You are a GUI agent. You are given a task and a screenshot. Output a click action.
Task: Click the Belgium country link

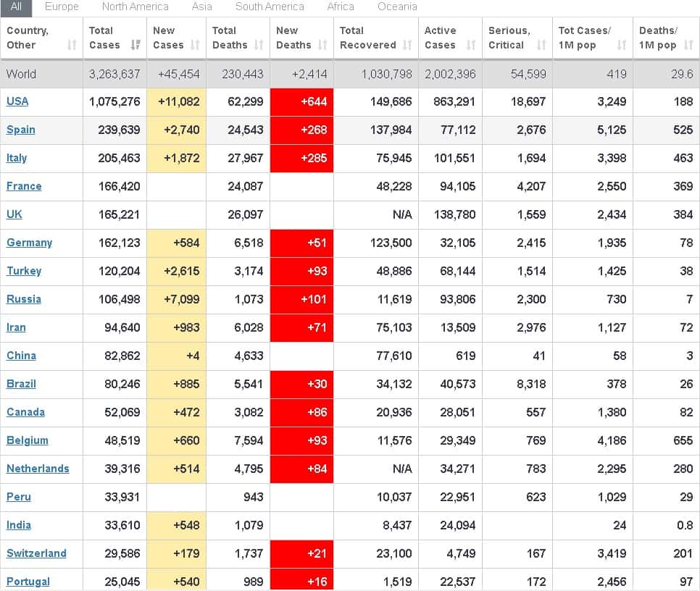point(28,440)
